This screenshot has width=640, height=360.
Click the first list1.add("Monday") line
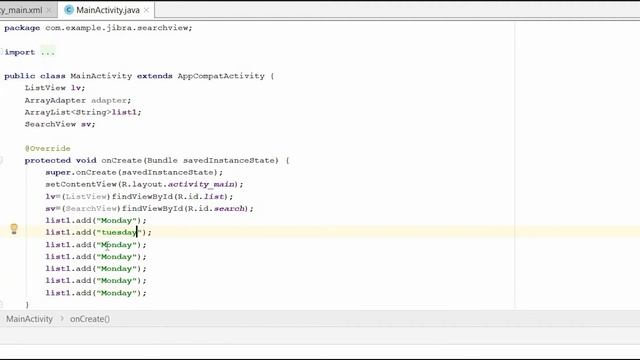coord(96,220)
